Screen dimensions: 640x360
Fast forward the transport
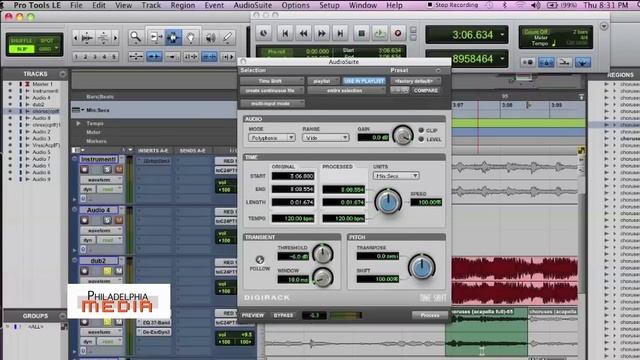coord(322,33)
